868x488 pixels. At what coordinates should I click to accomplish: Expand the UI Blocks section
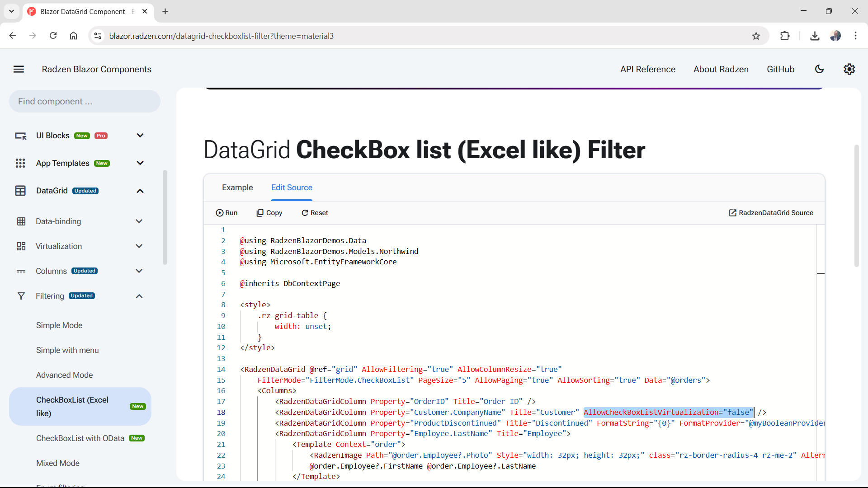pyautogui.click(x=140, y=136)
